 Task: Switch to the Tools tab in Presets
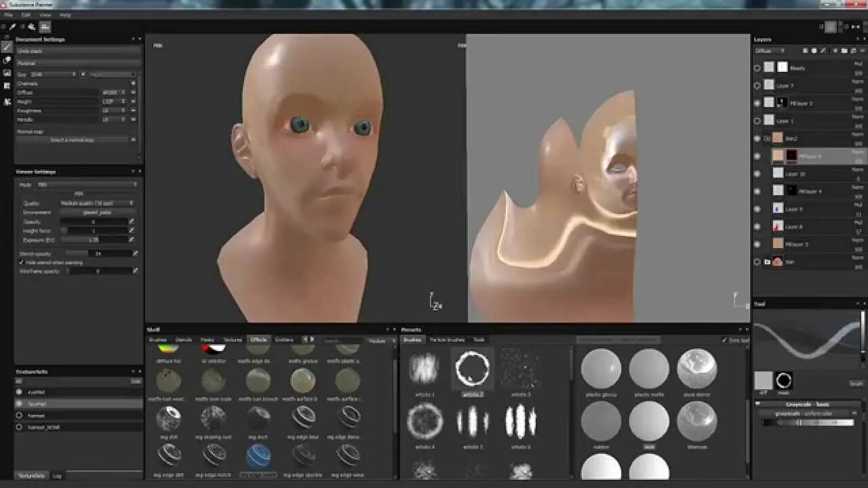click(x=479, y=340)
